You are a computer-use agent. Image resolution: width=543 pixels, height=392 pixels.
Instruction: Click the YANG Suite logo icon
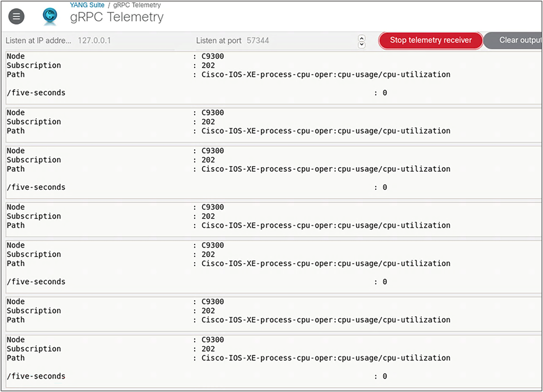pos(50,16)
